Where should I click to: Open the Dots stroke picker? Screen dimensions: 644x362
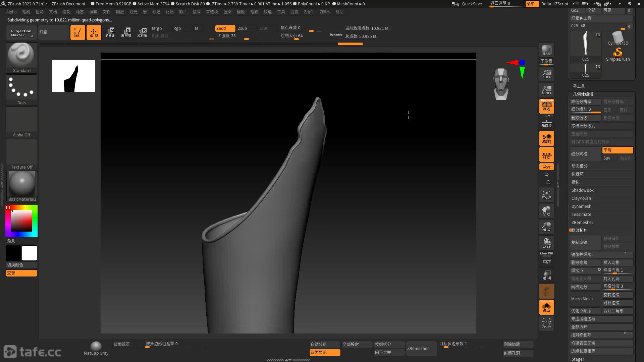pos(21,89)
